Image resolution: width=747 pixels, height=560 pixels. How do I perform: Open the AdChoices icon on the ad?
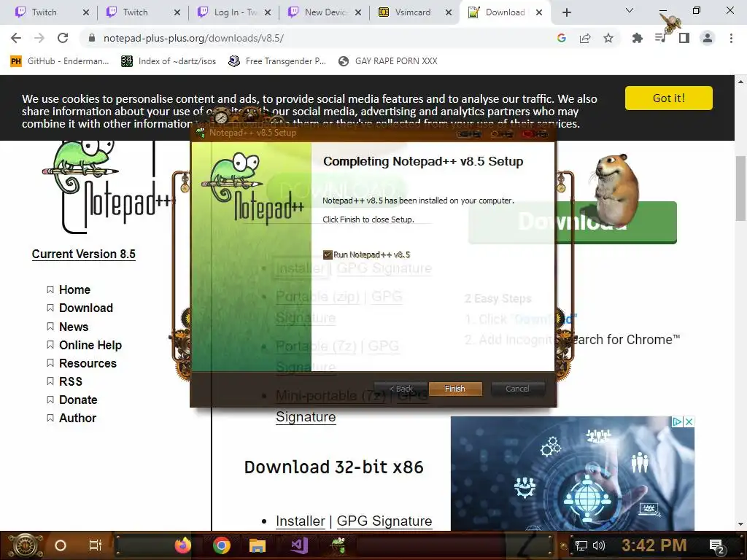(x=677, y=421)
